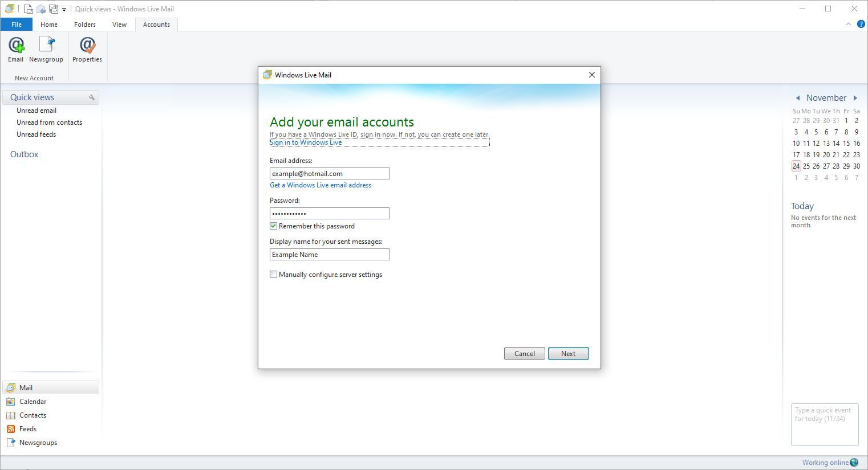868x470 pixels.
Task: Open the Calendar section in the sidebar
Action: [51, 402]
